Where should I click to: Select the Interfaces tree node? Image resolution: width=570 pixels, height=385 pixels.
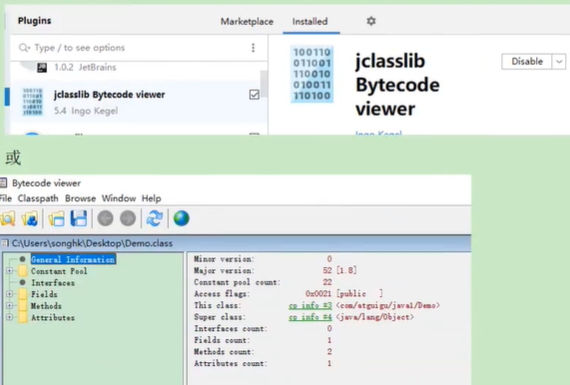click(53, 283)
